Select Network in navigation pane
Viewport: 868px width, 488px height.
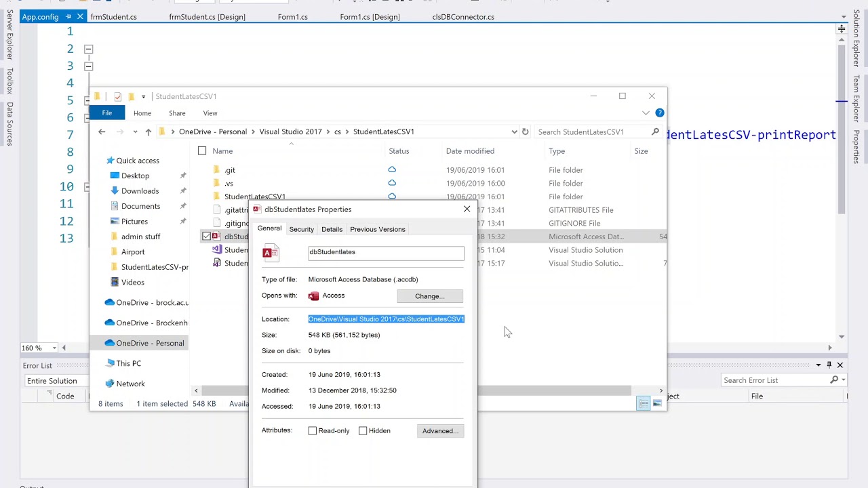[x=130, y=384]
